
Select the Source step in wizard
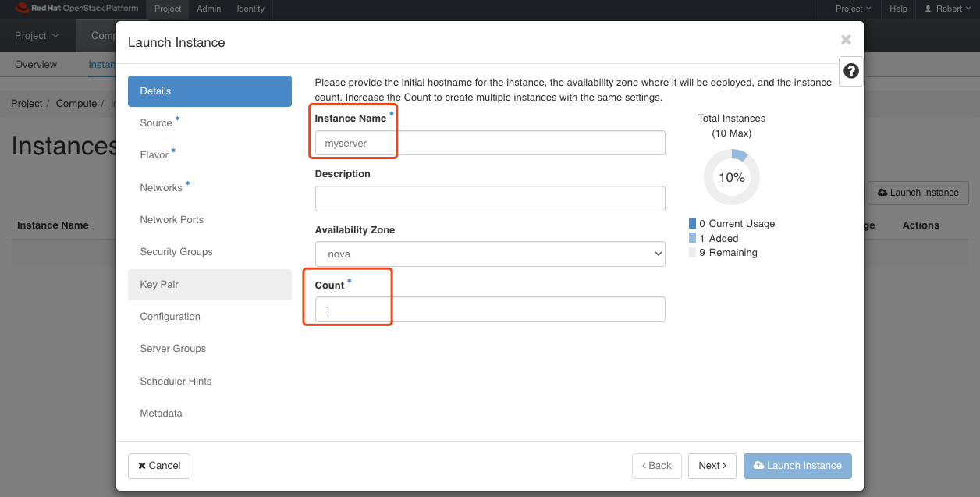pyautogui.click(x=156, y=123)
